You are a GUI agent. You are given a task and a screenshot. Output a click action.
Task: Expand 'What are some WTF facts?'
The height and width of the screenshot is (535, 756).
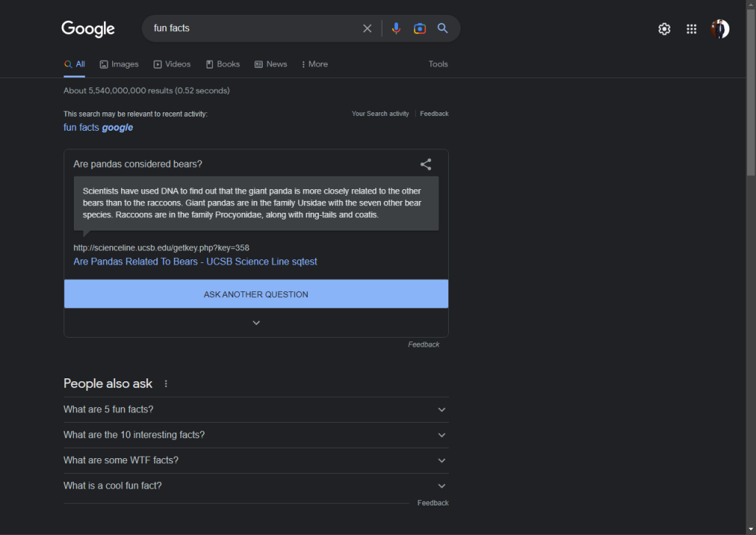(256, 460)
